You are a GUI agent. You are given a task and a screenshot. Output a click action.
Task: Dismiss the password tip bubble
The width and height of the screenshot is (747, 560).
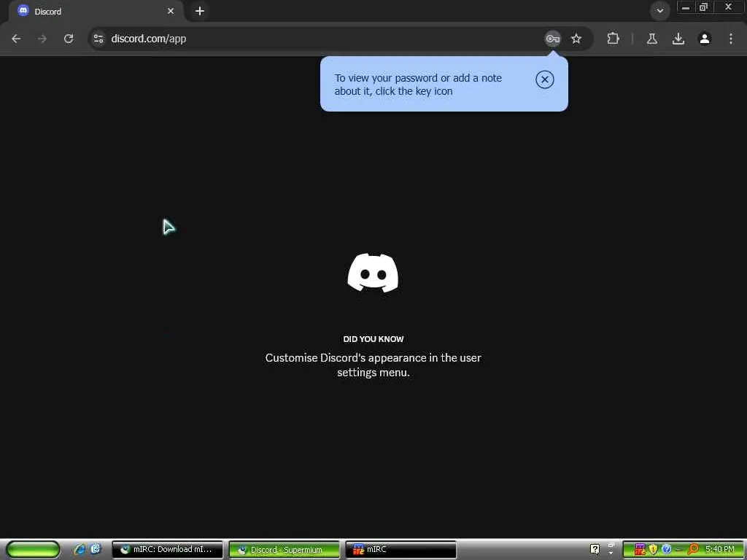544,79
